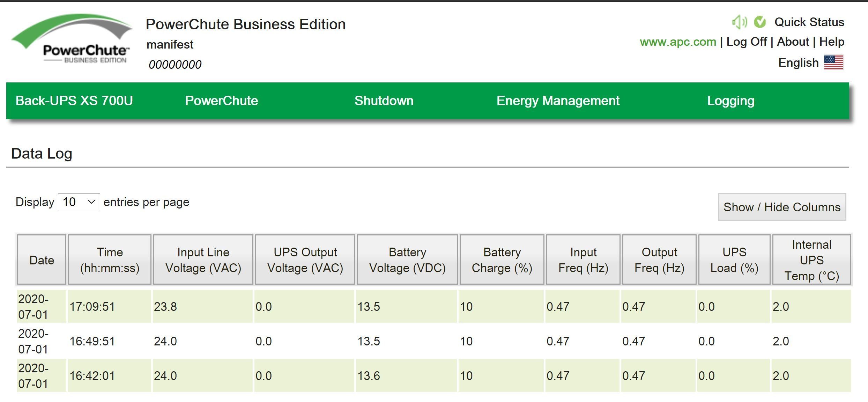Sort by Battery Charge (%) column header

502,260
